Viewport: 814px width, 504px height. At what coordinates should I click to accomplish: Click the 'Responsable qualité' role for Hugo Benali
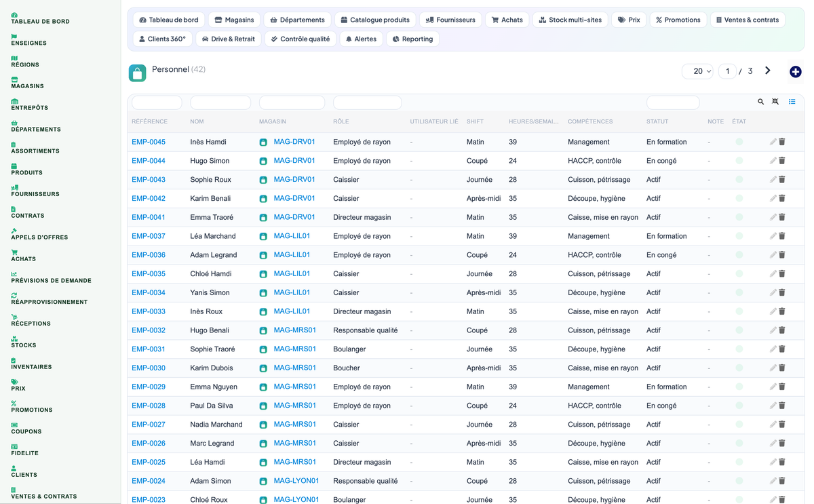tap(366, 330)
